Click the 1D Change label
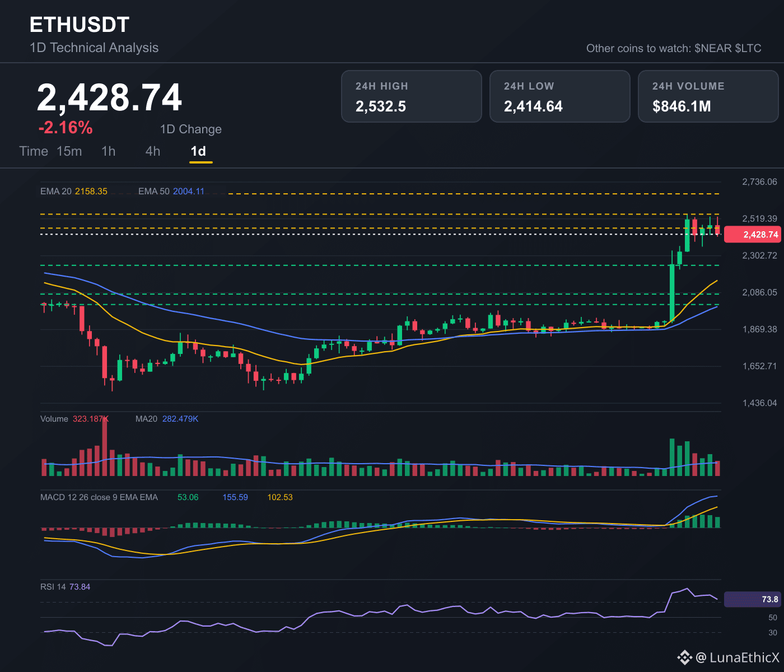The height and width of the screenshot is (672, 784). (191, 129)
